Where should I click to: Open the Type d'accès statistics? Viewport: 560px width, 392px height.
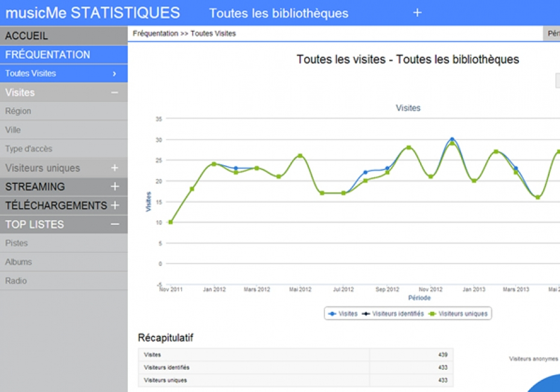point(63,149)
